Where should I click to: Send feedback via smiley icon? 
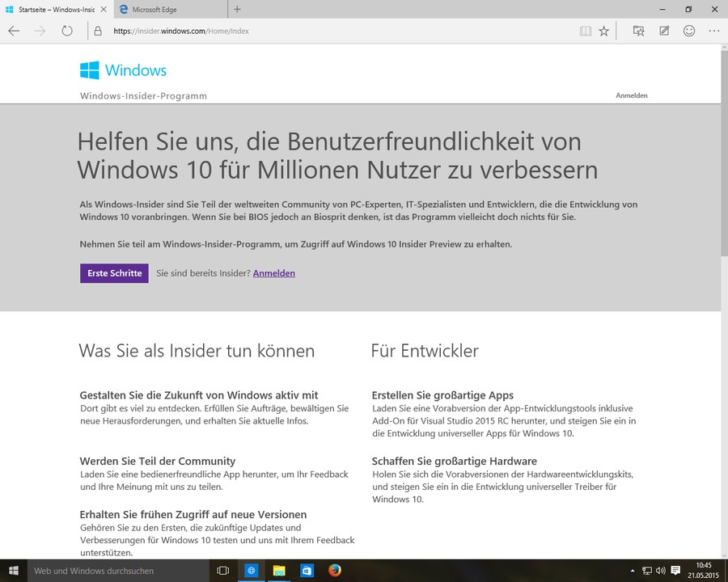point(689,31)
